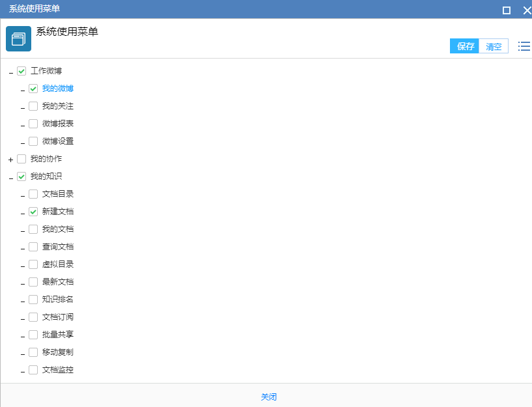Collapse the 工作微博 tree node
This screenshot has height=407, width=532.
point(11,72)
